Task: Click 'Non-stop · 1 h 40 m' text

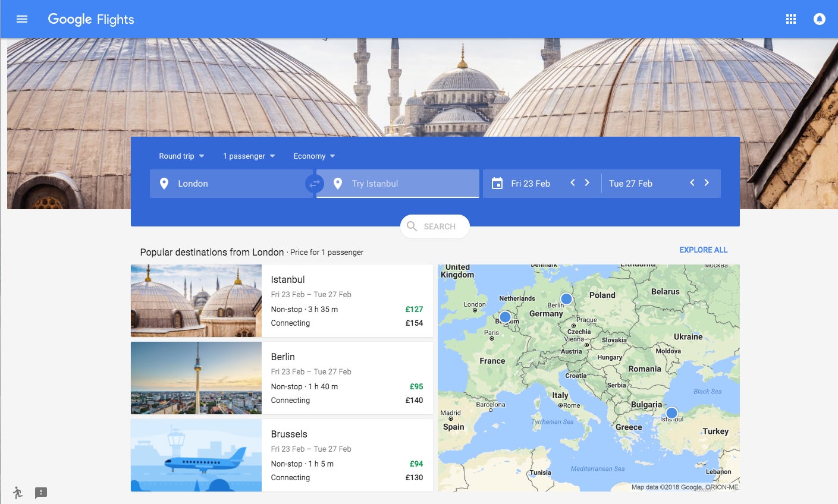Action: (305, 386)
